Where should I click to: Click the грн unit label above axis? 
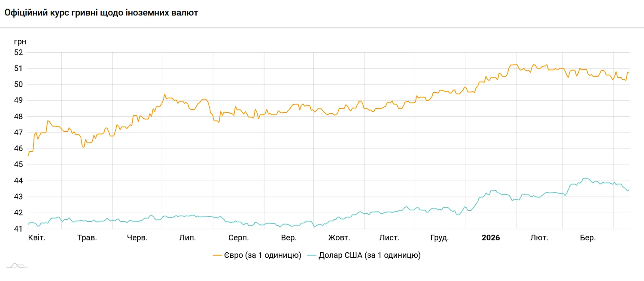pos(20,42)
